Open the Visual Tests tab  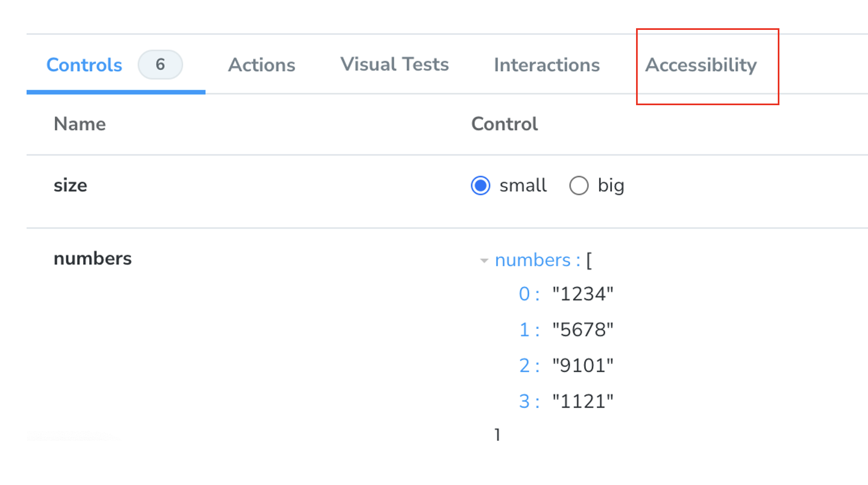pos(394,65)
